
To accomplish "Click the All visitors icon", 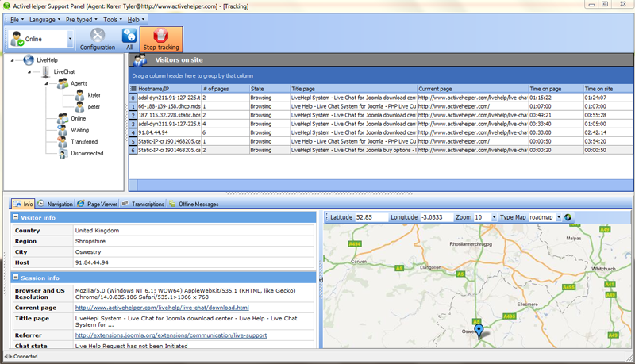I will pos(129,39).
